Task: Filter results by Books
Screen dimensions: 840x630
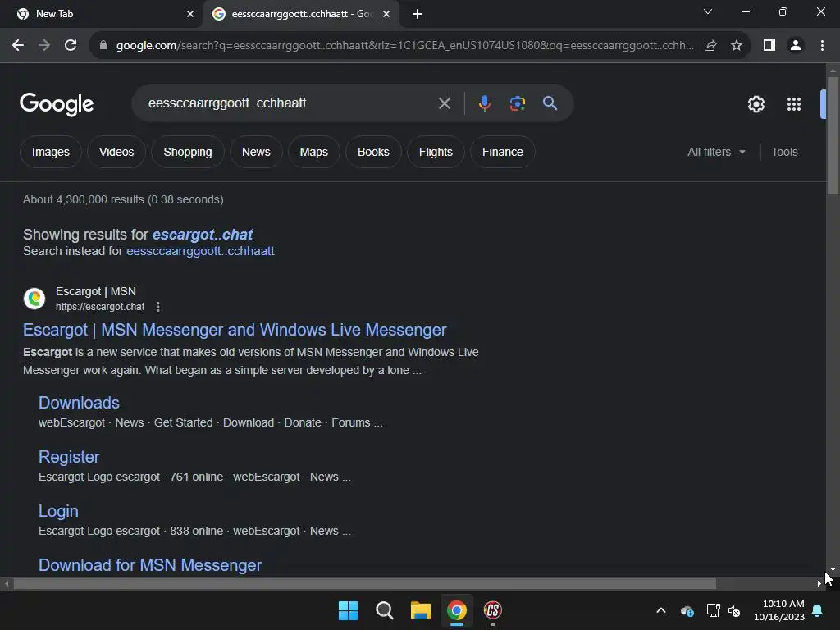Action: click(373, 152)
